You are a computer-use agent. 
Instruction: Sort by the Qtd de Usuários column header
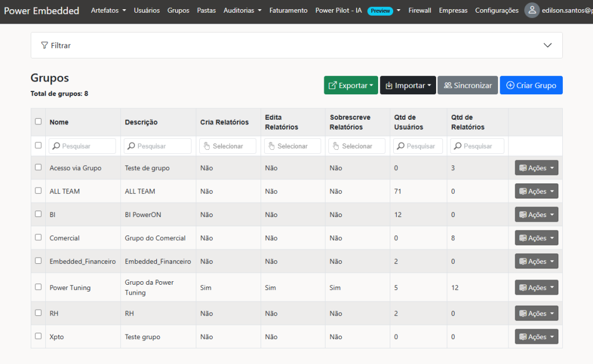[409, 122]
